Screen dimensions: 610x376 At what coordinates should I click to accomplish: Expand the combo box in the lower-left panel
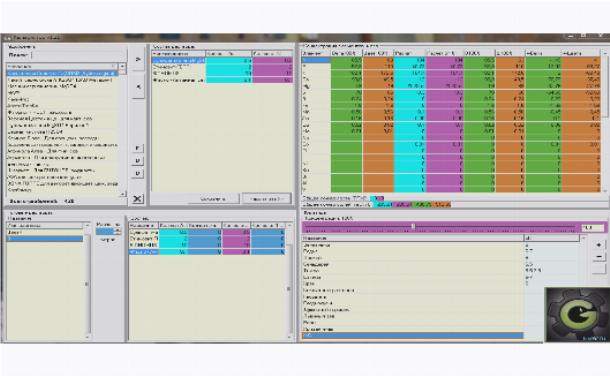tap(87, 226)
